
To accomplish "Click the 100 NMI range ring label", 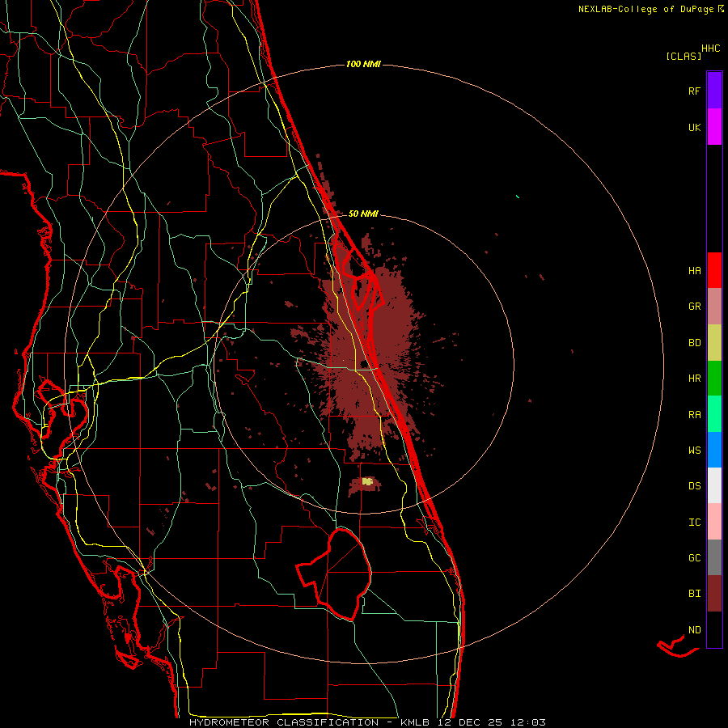I will point(363,64).
